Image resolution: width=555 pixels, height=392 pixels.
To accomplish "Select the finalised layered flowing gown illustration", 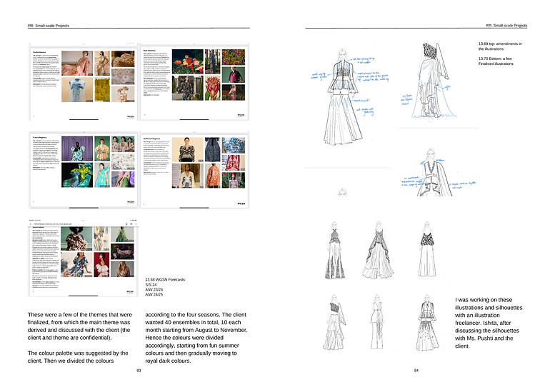I will (x=378, y=251).
